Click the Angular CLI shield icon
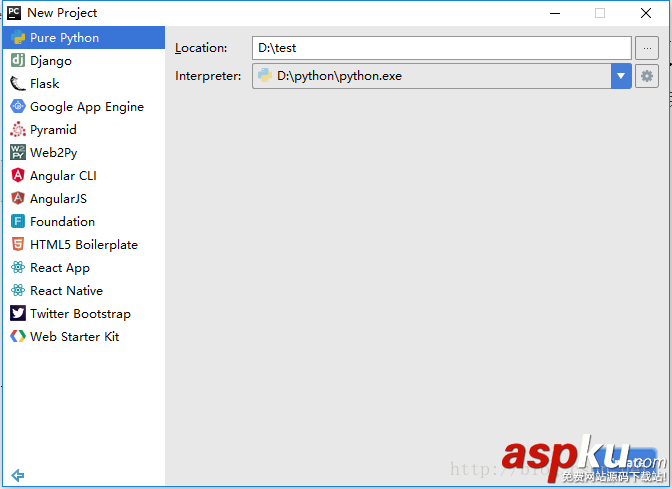The image size is (672, 489). pyautogui.click(x=18, y=175)
